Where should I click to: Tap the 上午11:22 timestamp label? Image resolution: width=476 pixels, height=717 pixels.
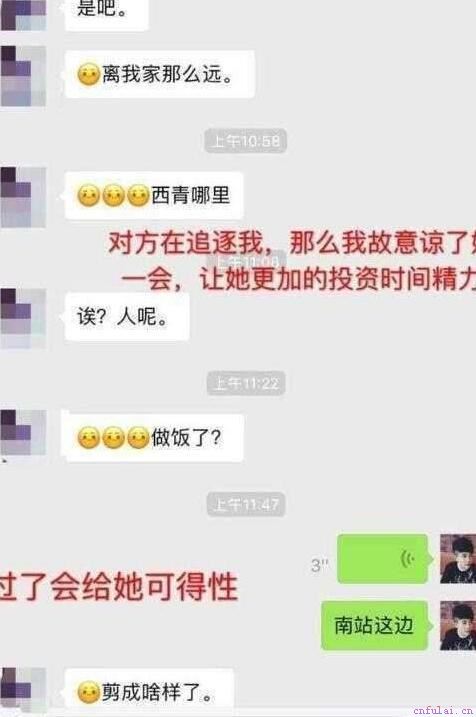[x=246, y=383]
